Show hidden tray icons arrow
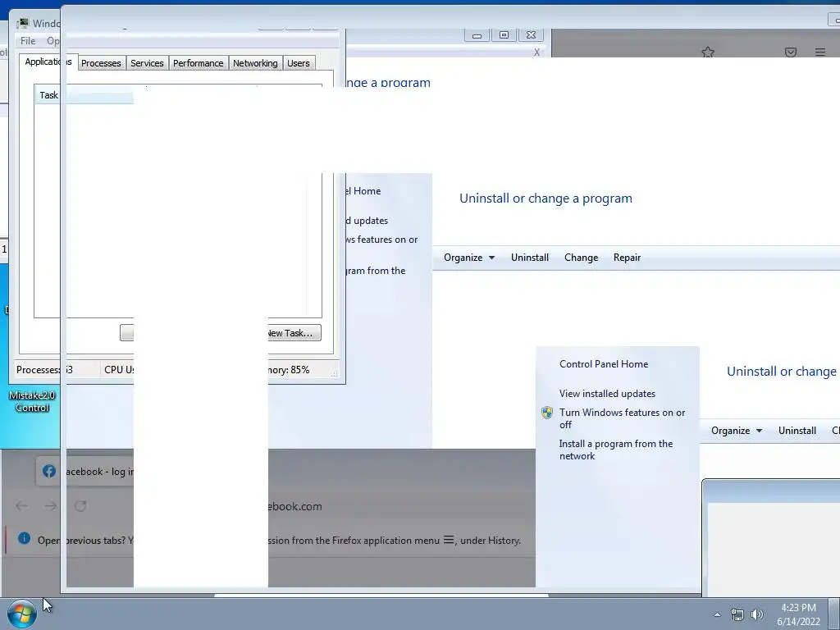This screenshot has width=840, height=630. tap(717, 614)
